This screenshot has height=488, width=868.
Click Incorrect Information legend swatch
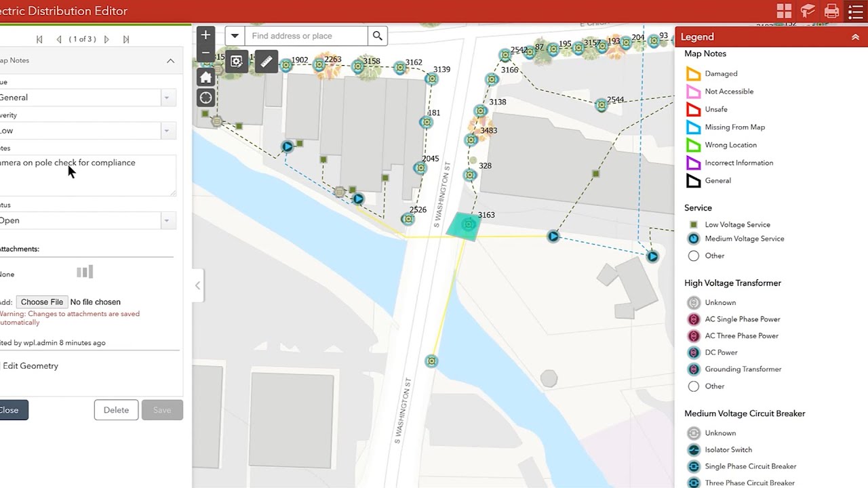[x=693, y=163]
